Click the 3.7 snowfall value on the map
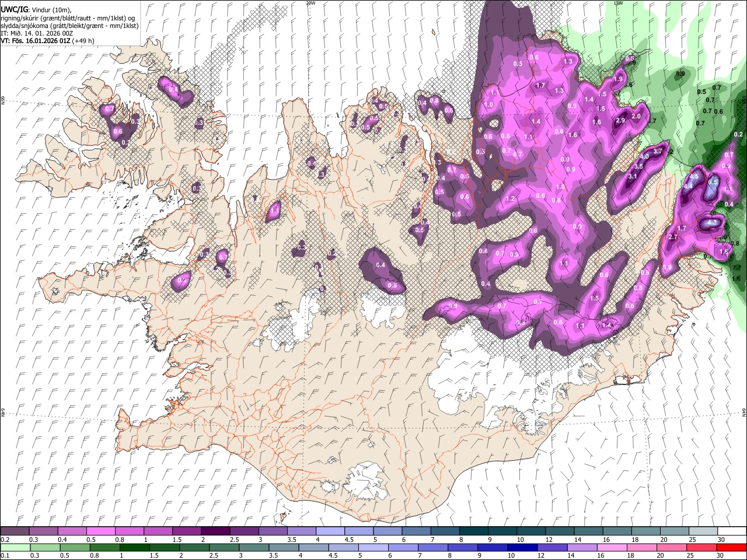747x560 pixels. tap(658, 151)
